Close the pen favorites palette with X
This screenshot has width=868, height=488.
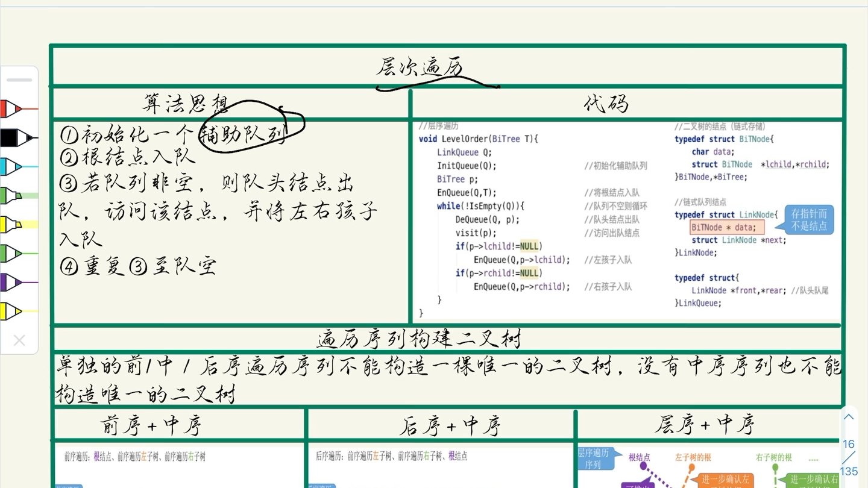pyautogui.click(x=19, y=340)
